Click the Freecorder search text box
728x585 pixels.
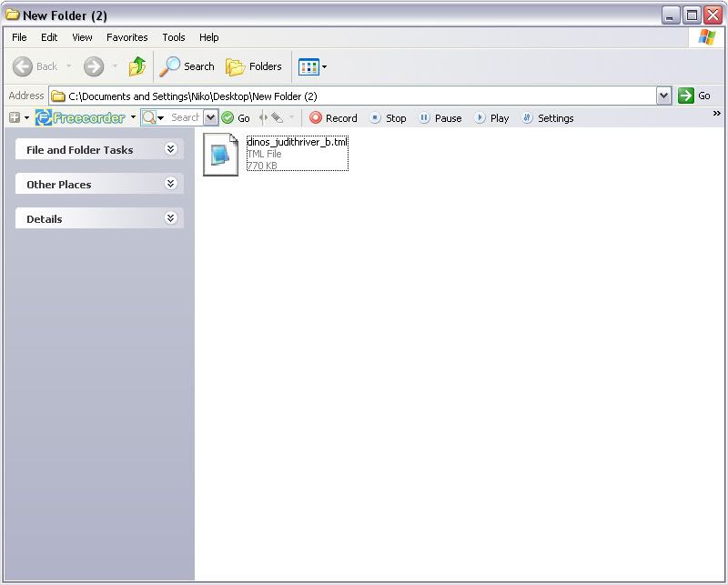pos(185,117)
